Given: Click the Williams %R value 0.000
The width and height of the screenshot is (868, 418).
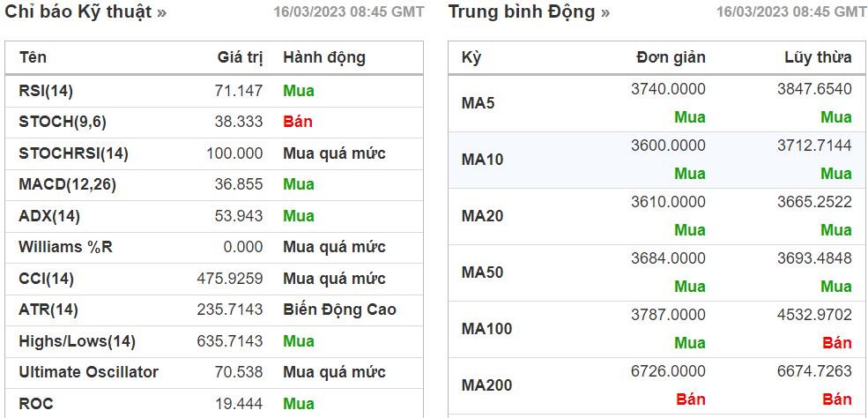Looking at the screenshot, I should pyautogui.click(x=243, y=247).
